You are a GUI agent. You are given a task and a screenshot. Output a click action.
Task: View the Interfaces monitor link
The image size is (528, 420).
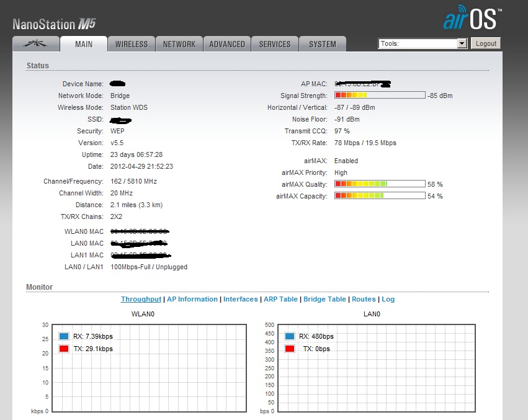tap(241, 299)
